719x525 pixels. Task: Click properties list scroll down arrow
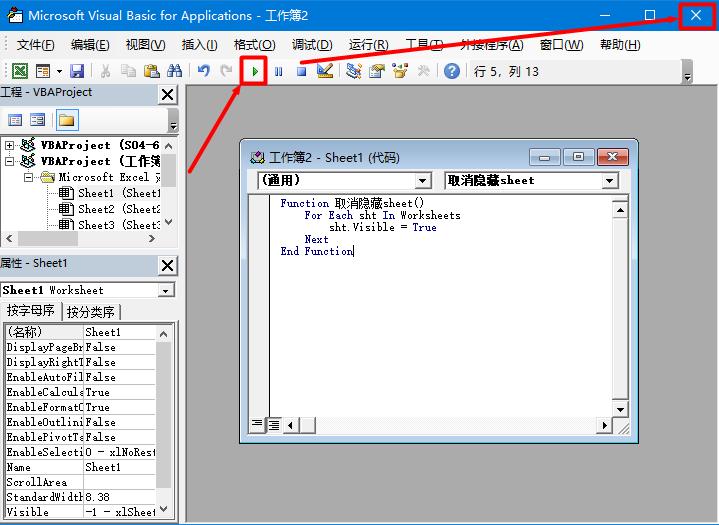pyautogui.click(x=163, y=510)
